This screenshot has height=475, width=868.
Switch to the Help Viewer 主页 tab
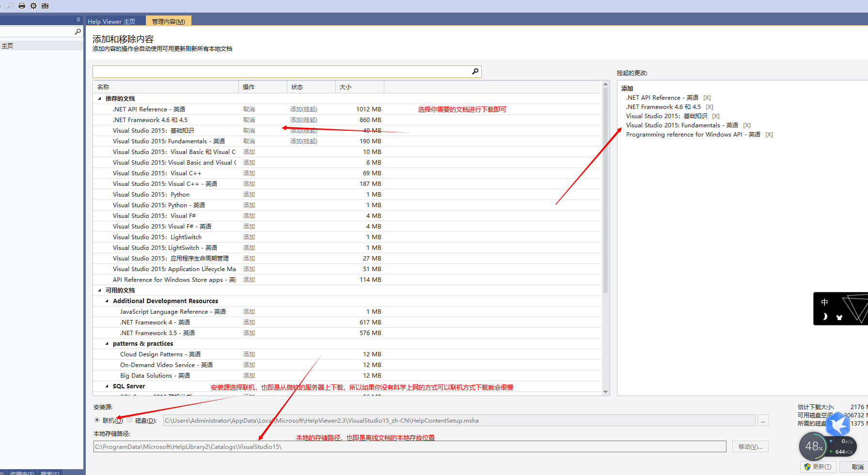click(x=111, y=21)
